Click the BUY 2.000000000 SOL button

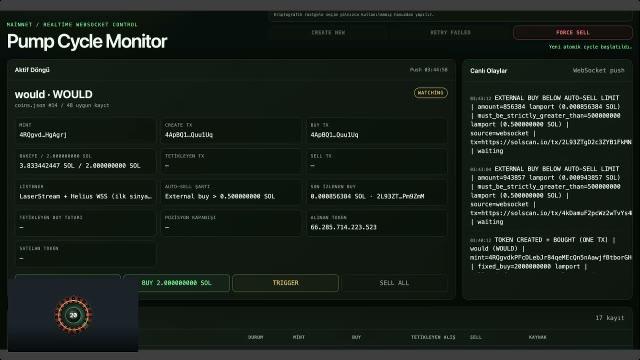(x=176, y=282)
